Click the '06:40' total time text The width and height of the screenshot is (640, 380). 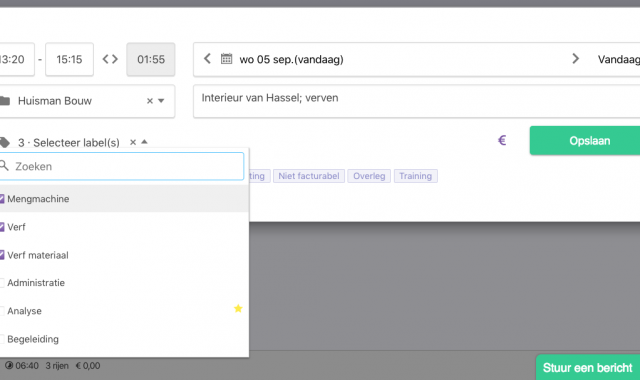[x=27, y=366]
